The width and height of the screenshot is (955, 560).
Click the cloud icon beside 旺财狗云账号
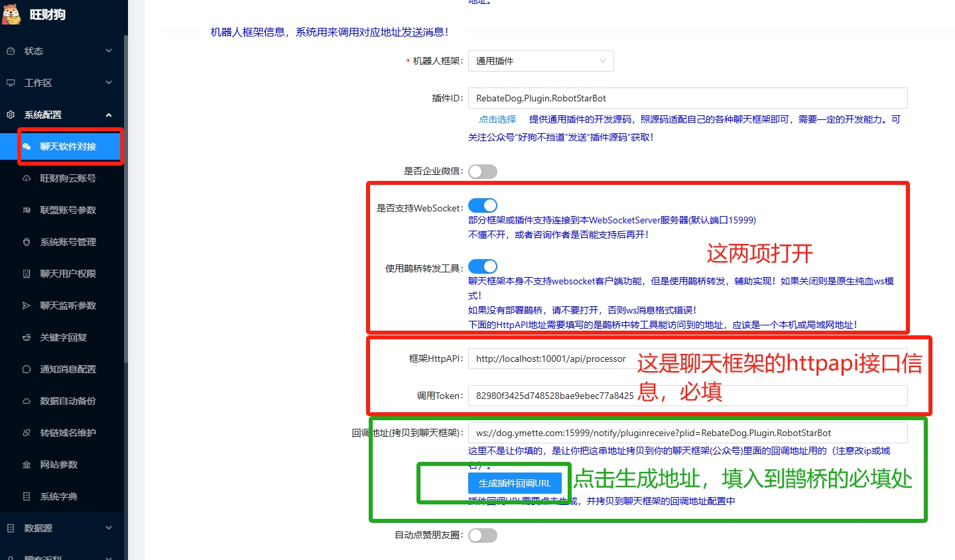27,178
